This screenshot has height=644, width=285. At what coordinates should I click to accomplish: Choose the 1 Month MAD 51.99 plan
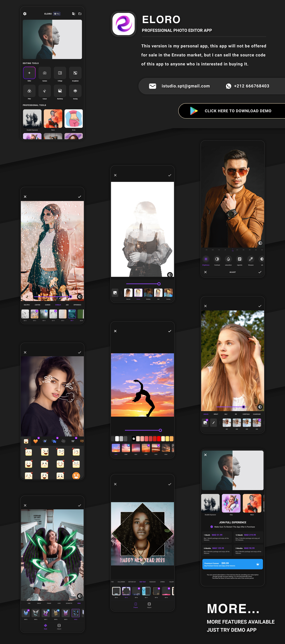coord(217,537)
